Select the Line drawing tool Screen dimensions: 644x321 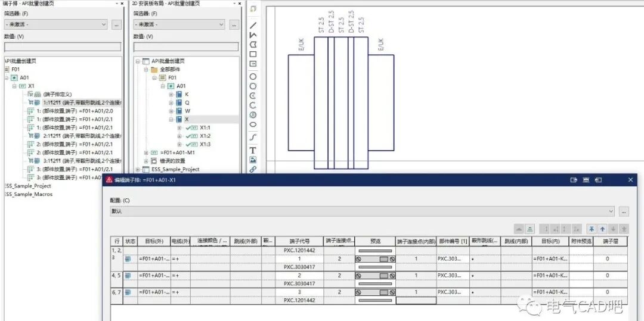point(253,25)
